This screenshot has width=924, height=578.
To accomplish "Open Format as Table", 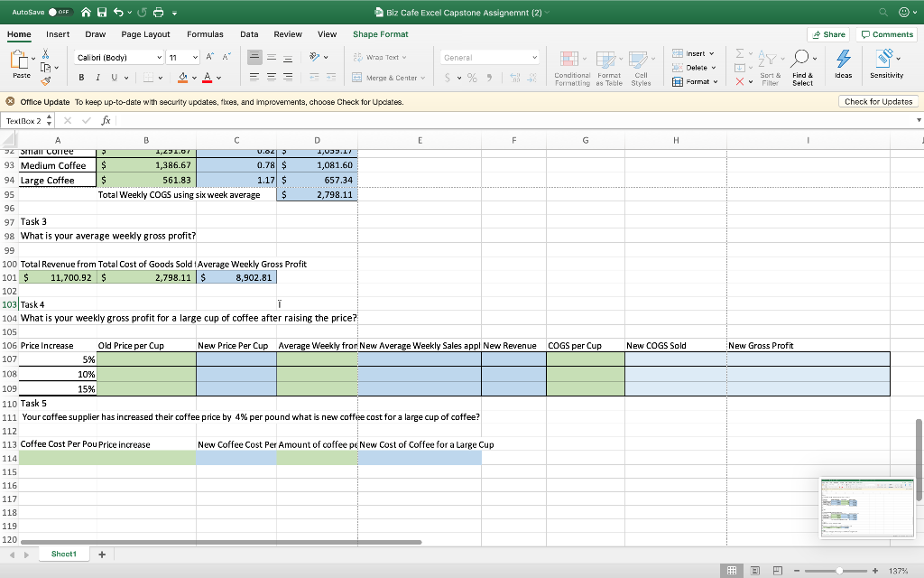I will (x=609, y=68).
